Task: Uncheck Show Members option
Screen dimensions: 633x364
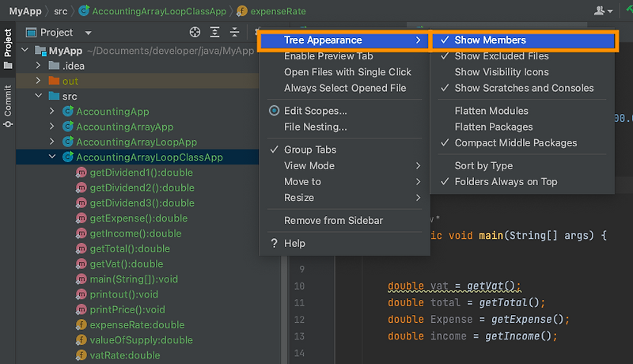Action: coord(490,40)
